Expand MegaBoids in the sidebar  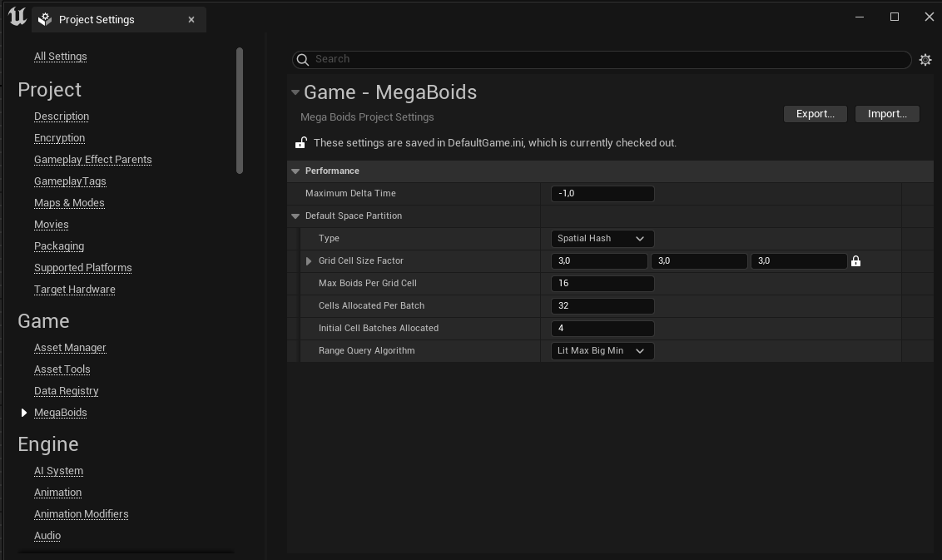tap(23, 412)
